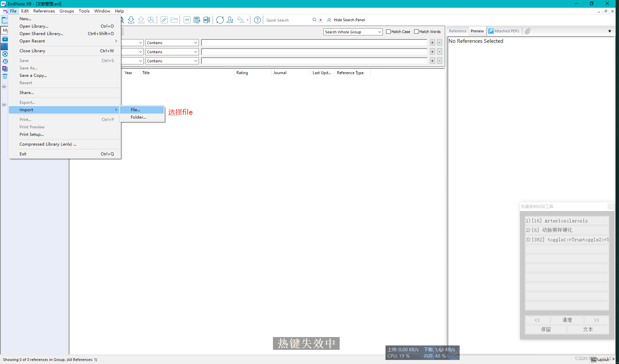
Task: Click the 保留 button in clipboard tool
Action: tap(546, 330)
